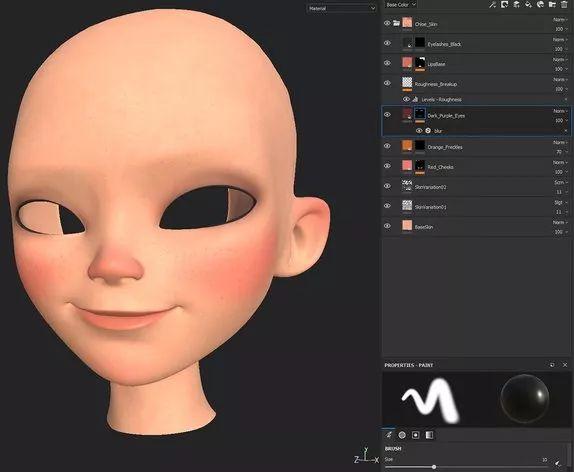Select the Dark_Purple_Eyes layer mask thumbnail
Viewport: 574px width, 472px height.
pos(420,114)
